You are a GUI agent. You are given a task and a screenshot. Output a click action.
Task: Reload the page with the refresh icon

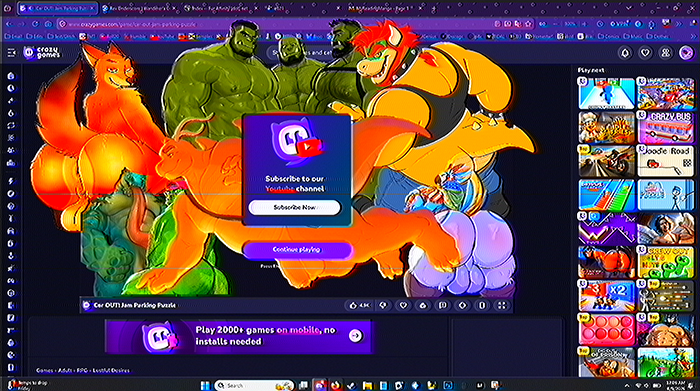pyautogui.click(x=35, y=24)
